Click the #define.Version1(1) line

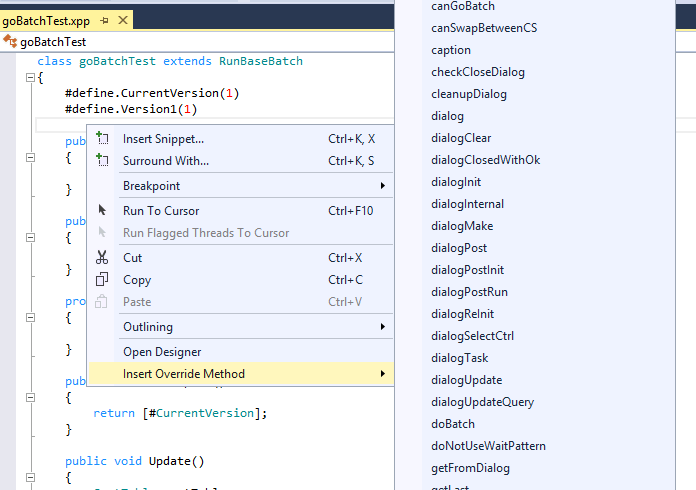(131, 109)
